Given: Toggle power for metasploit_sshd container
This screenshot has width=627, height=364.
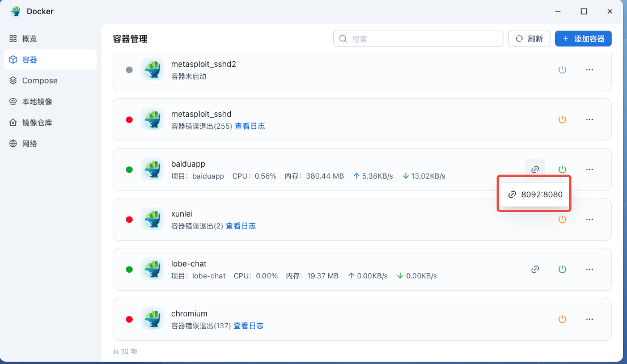Looking at the screenshot, I should (x=562, y=120).
